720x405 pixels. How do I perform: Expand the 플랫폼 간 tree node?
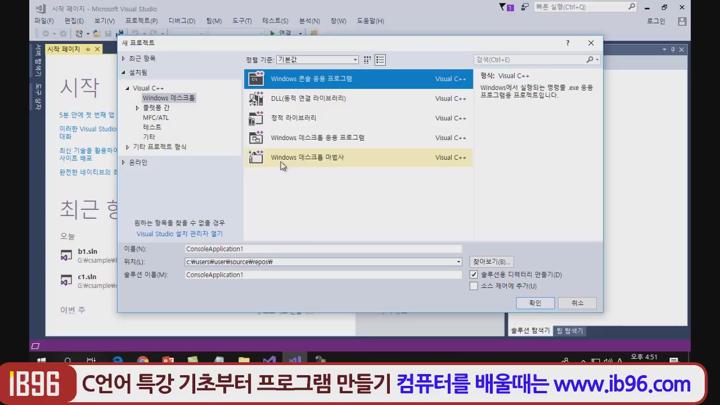(x=137, y=108)
